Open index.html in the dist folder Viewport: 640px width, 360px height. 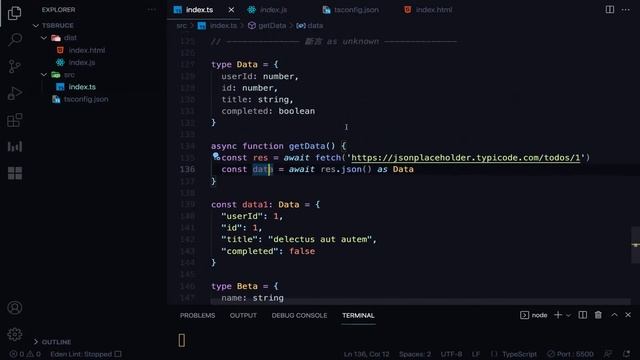pyautogui.click(x=87, y=50)
